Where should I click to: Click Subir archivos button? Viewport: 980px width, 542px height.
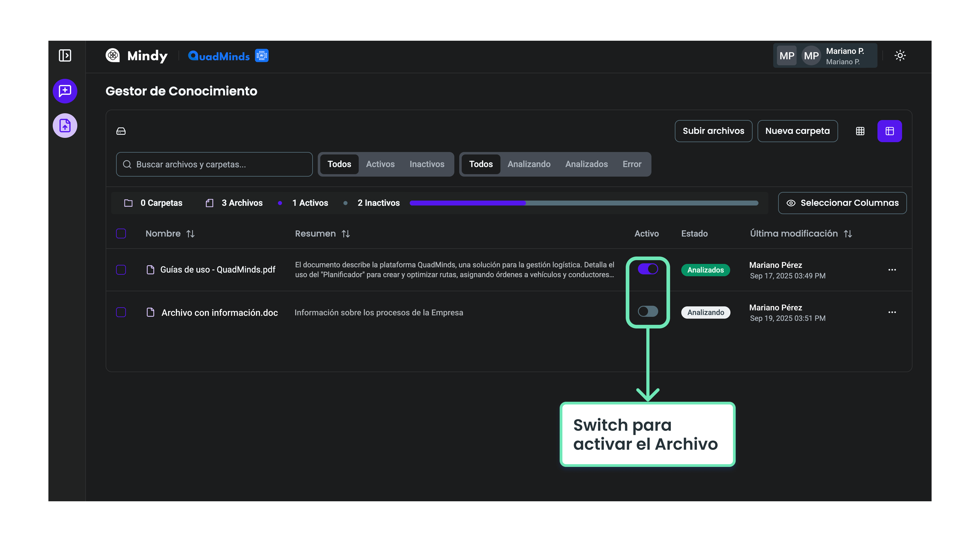pyautogui.click(x=713, y=131)
